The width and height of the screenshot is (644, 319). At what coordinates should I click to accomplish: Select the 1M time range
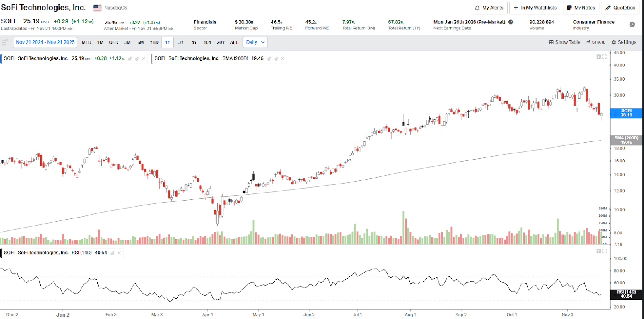point(101,42)
